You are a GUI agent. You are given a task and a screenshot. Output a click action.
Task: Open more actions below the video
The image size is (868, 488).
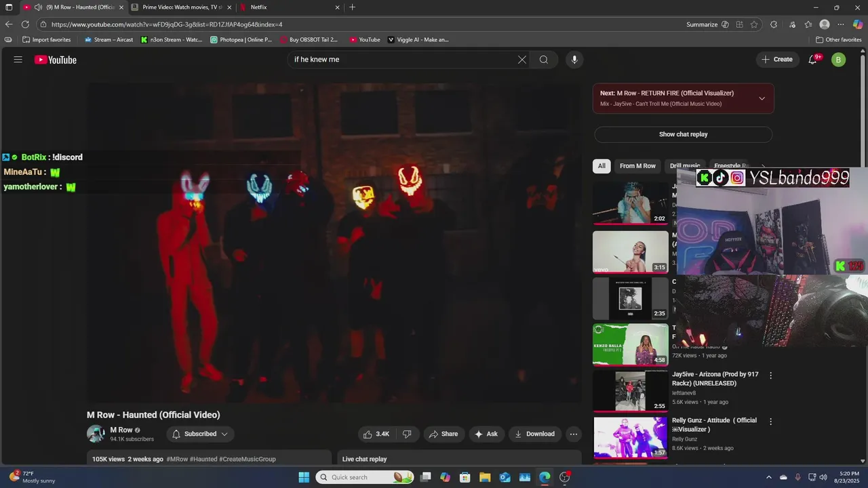click(574, 434)
